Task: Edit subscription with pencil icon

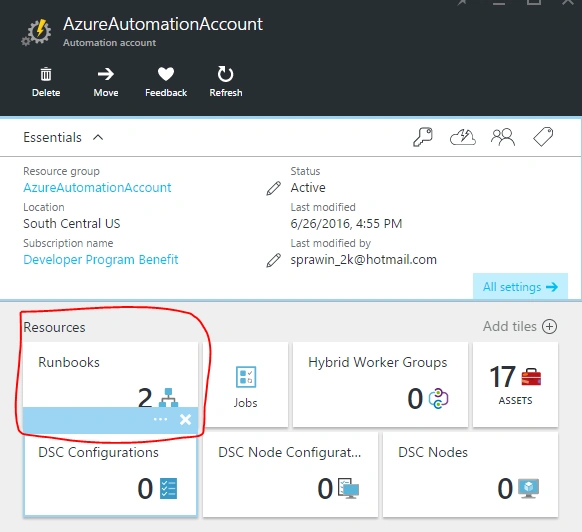Action: (x=274, y=260)
